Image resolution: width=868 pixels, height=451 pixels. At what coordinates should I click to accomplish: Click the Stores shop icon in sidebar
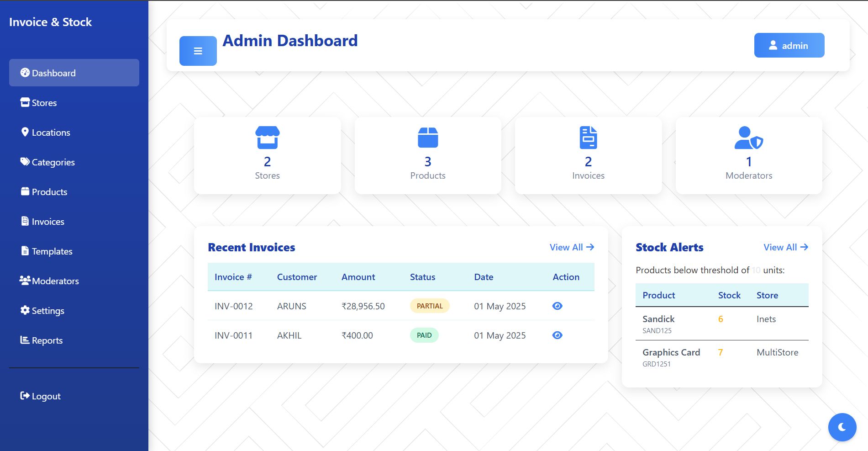25,102
